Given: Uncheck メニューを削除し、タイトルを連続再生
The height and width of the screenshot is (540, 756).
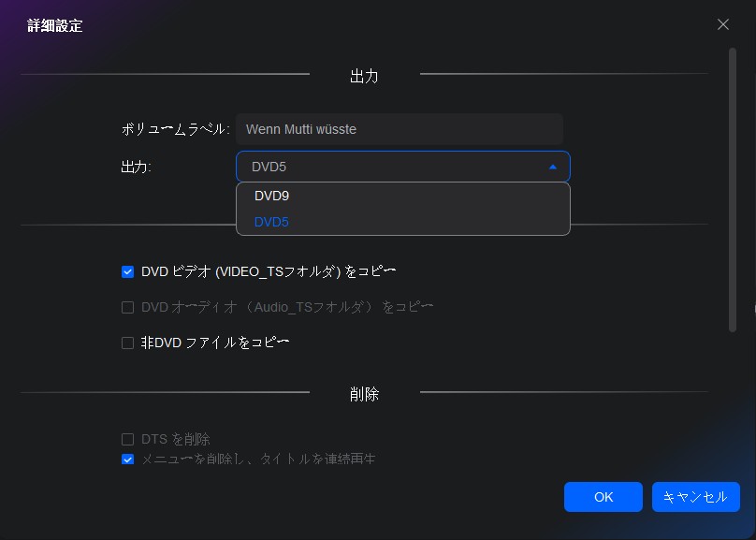Looking at the screenshot, I should (x=128, y=459).
